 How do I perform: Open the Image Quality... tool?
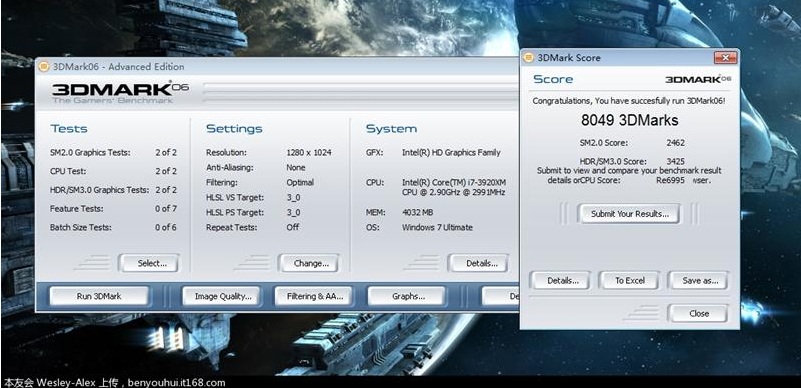[x=221, y=296]
